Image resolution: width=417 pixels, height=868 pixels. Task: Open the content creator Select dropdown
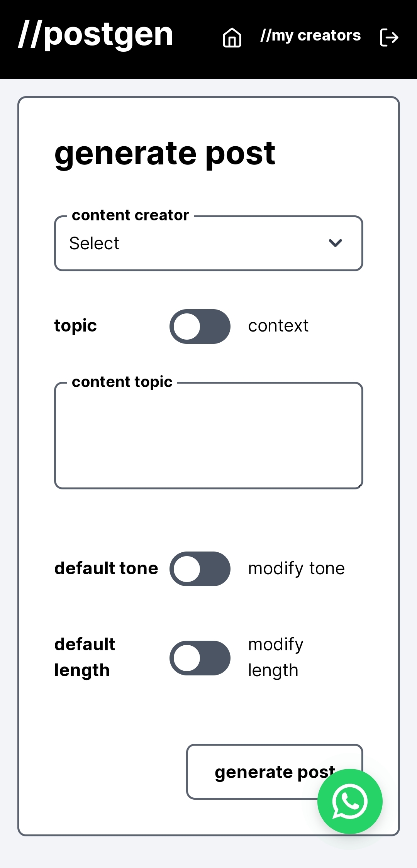pyautogui.click(x=208, y=244)
